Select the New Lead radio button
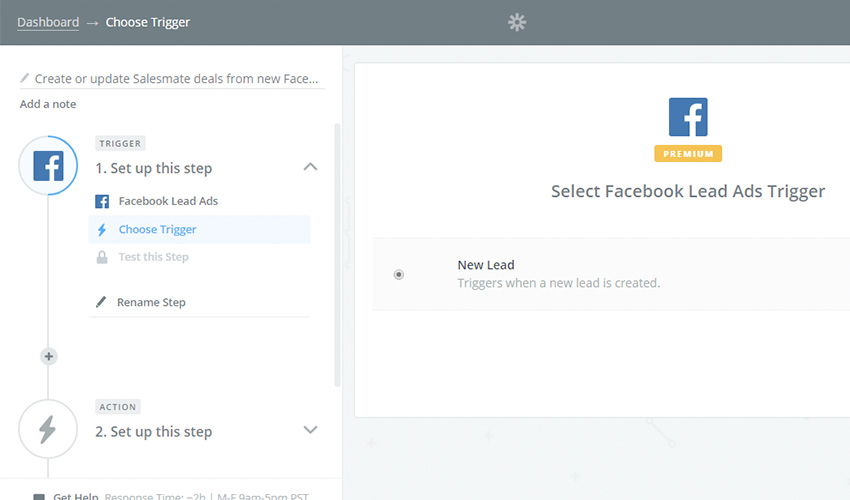The width and height of the screenshot is (850, 500). 398,274
